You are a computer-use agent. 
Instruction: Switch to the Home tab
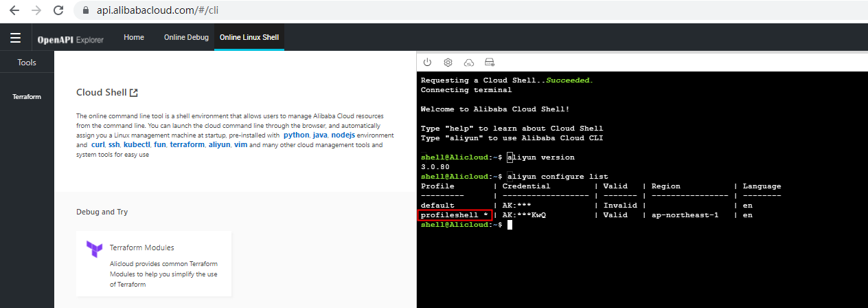pyautogui.click(x=134, y=37)
